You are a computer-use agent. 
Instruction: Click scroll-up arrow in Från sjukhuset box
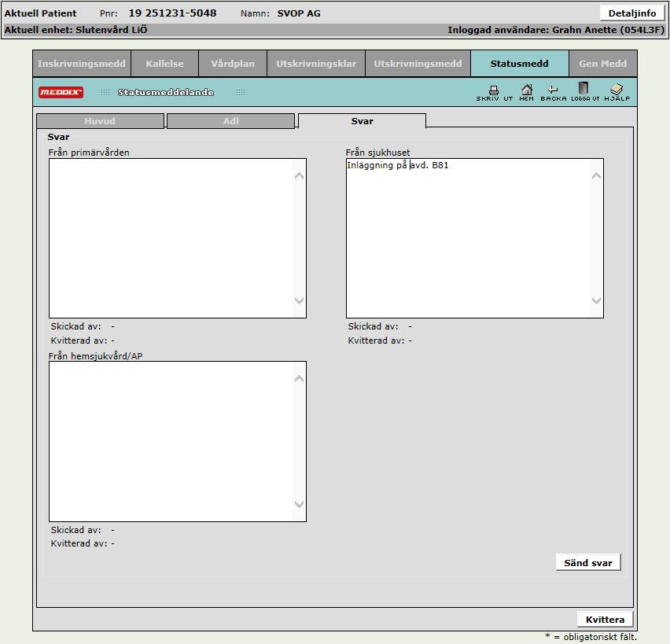click(x=596, y=175)
